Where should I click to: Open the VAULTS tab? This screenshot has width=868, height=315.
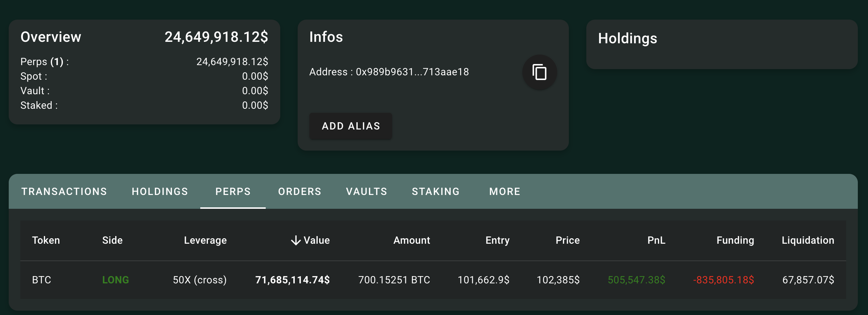tap(367, 191)
